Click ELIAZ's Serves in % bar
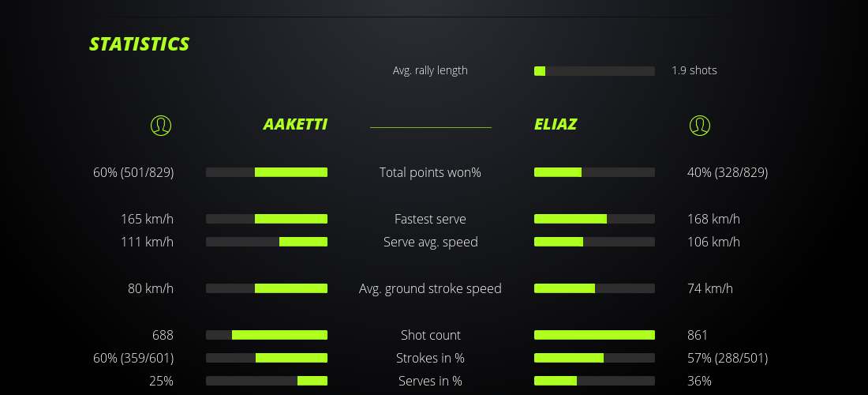 tap(594, 381)
